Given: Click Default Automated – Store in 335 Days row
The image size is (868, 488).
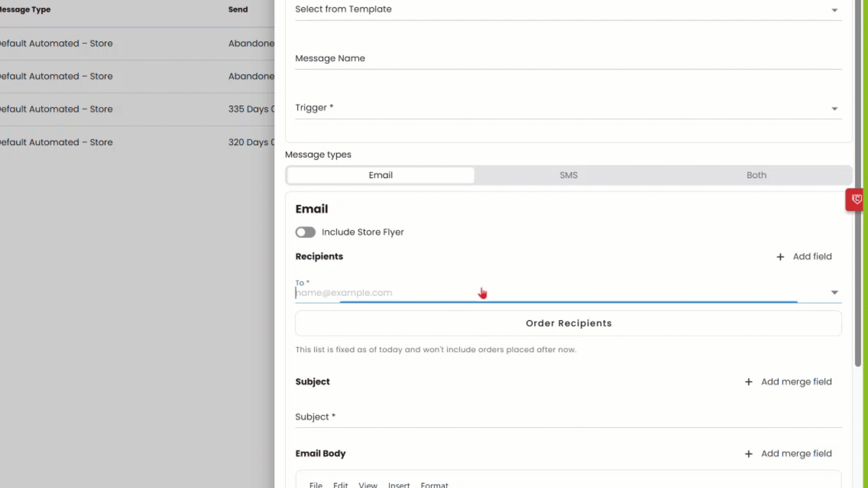Looking at the screenshot, I should pos(56,109).
